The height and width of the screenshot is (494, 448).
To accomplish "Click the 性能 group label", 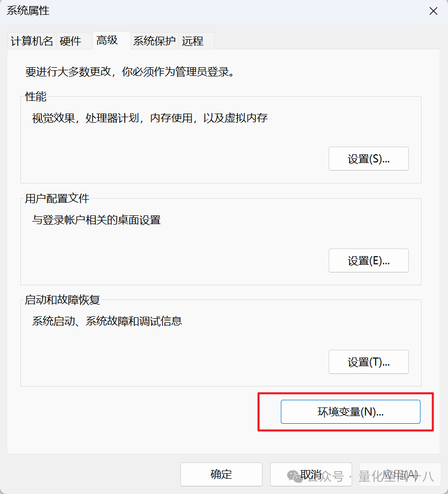I will (x=36, y=96).
